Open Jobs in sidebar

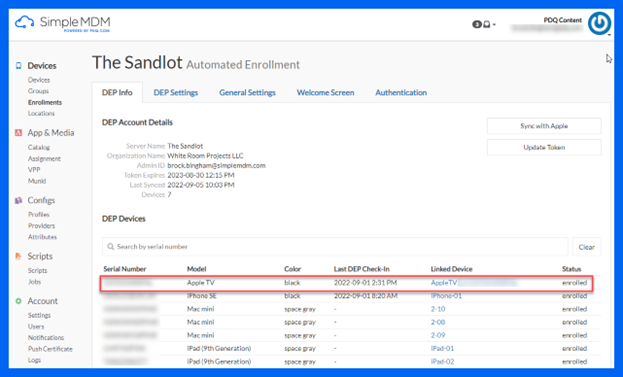tap(35, 282)
